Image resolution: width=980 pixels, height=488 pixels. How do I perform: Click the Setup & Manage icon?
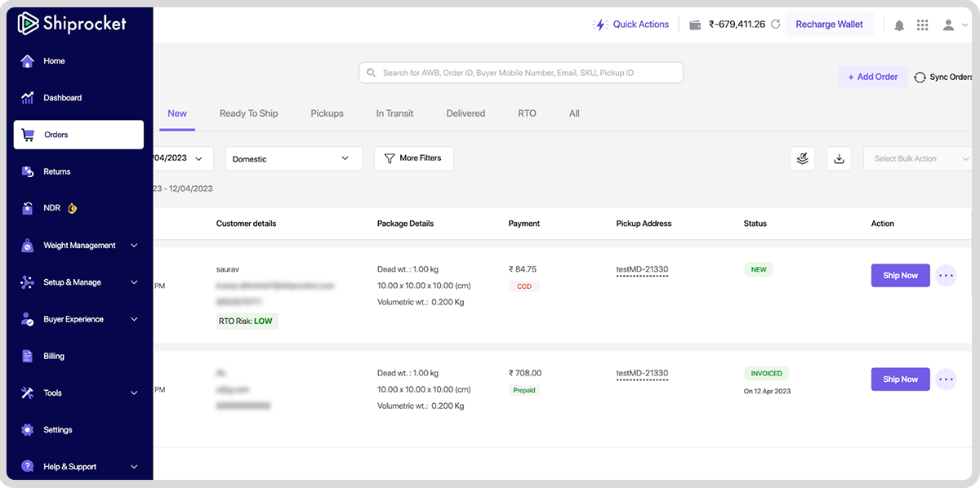point(28,282)
